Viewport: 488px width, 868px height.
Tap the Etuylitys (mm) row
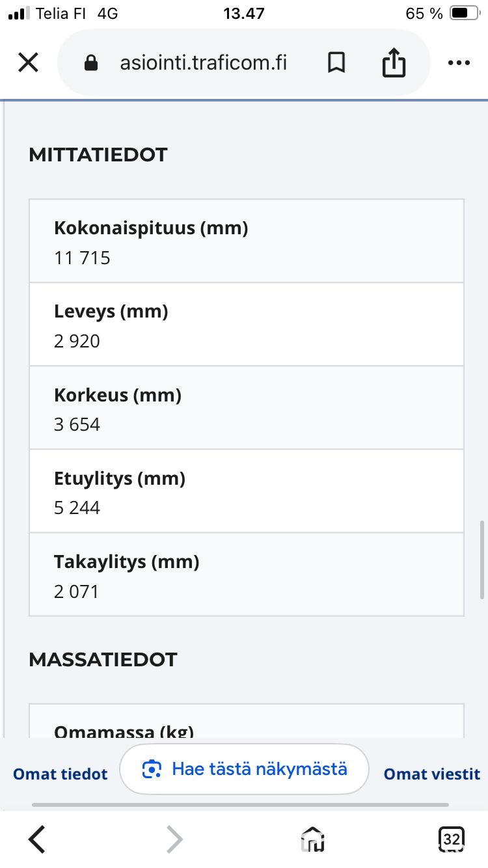[247, 491]
